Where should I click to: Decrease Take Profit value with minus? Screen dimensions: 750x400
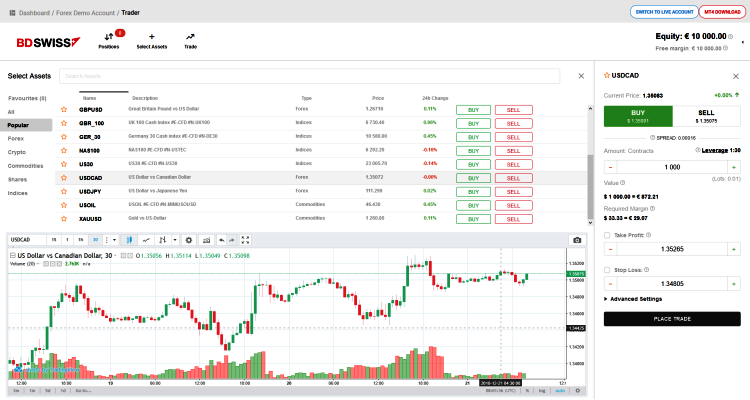(x=610, y=249)
